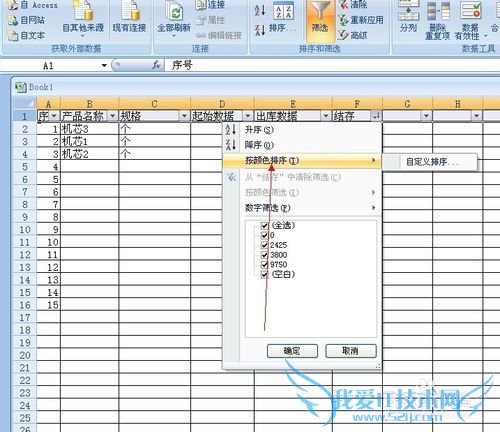Import data from website (自网站)
The width and height of the screenshot is (500, 432).
coord(27,20)
